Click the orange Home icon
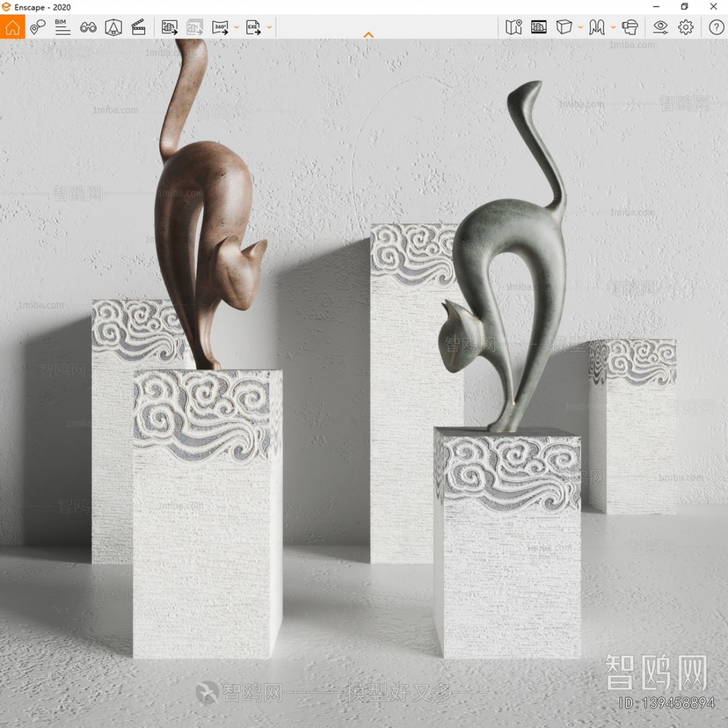The width and height of the screenshot is (728, 728). 12,27
